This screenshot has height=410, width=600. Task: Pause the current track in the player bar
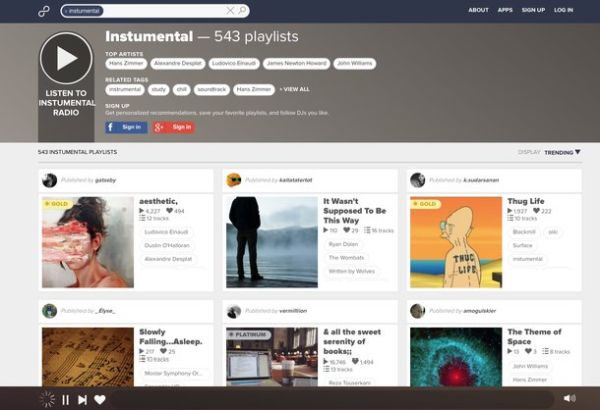click(66, 399)
